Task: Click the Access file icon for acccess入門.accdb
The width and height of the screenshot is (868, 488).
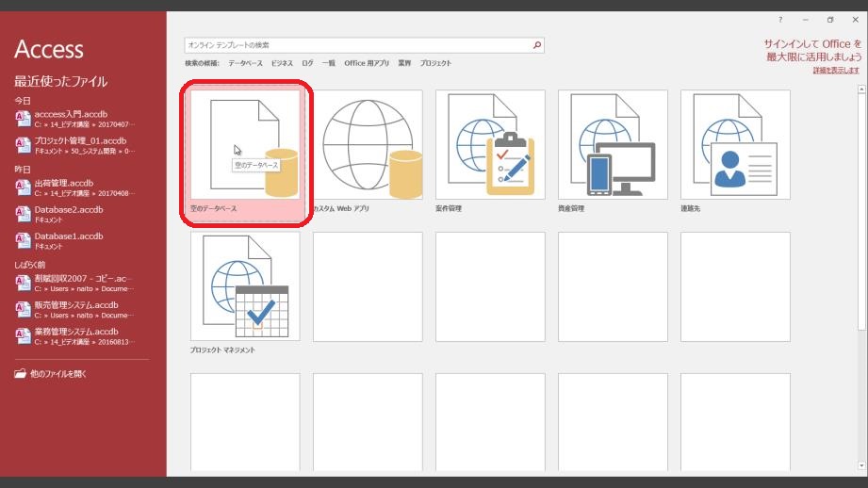Action: 23,119
